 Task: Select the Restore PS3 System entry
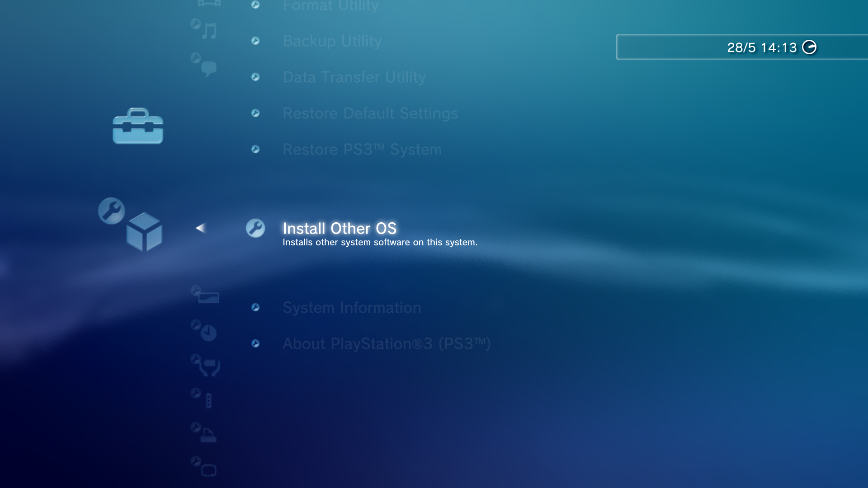tap(362, 150)
